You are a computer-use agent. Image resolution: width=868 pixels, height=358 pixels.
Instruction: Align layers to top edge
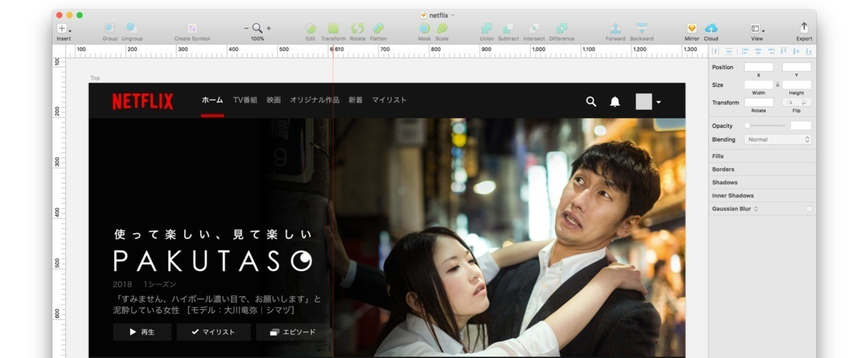783,51
